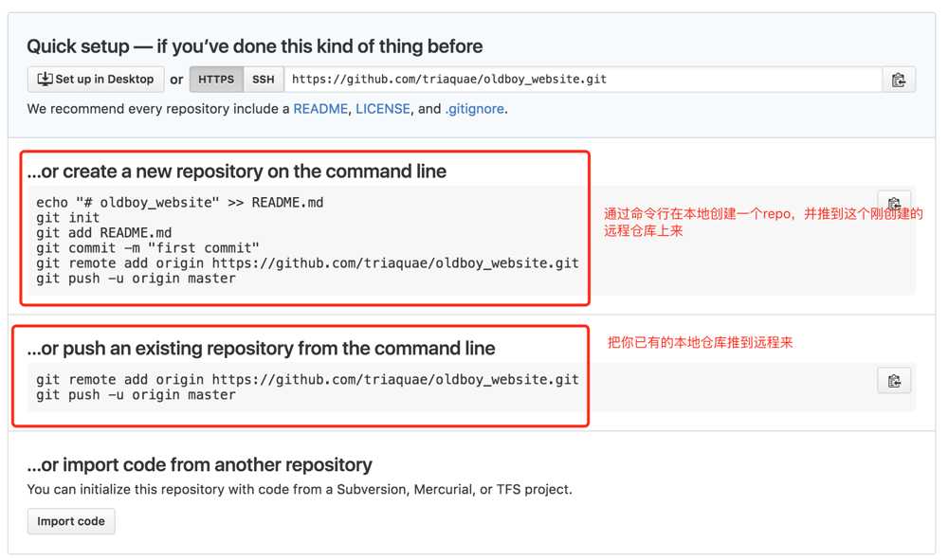Switch the clone URL to HTTPS

(216, 80)
